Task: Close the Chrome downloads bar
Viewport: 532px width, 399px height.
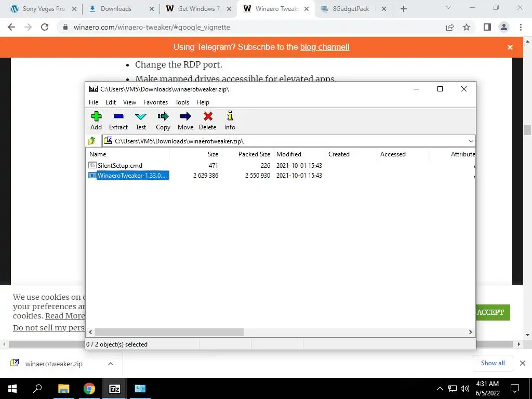Action: point(523,363)
